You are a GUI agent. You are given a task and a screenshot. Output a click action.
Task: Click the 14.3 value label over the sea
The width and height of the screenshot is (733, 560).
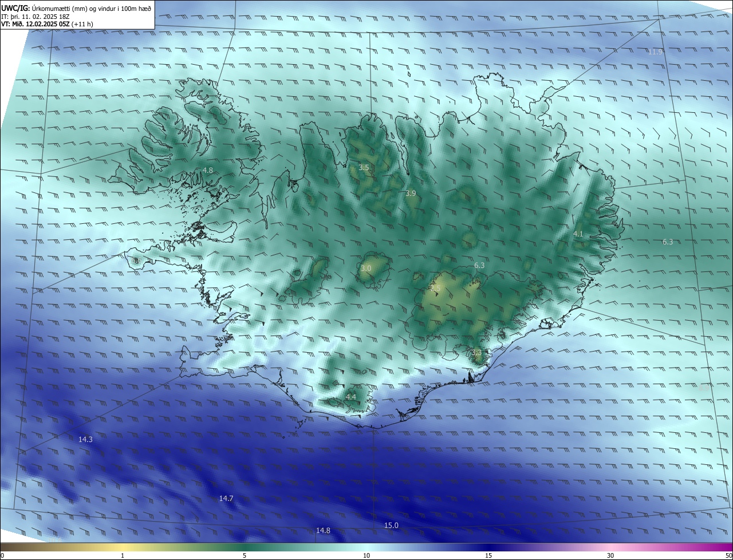point(85,439)
